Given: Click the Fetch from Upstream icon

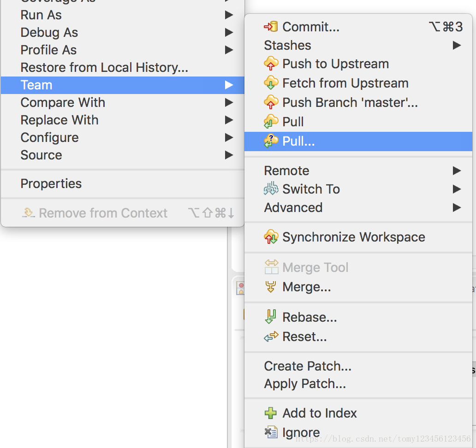Looking at the screenshot, I should pos(271,83).
